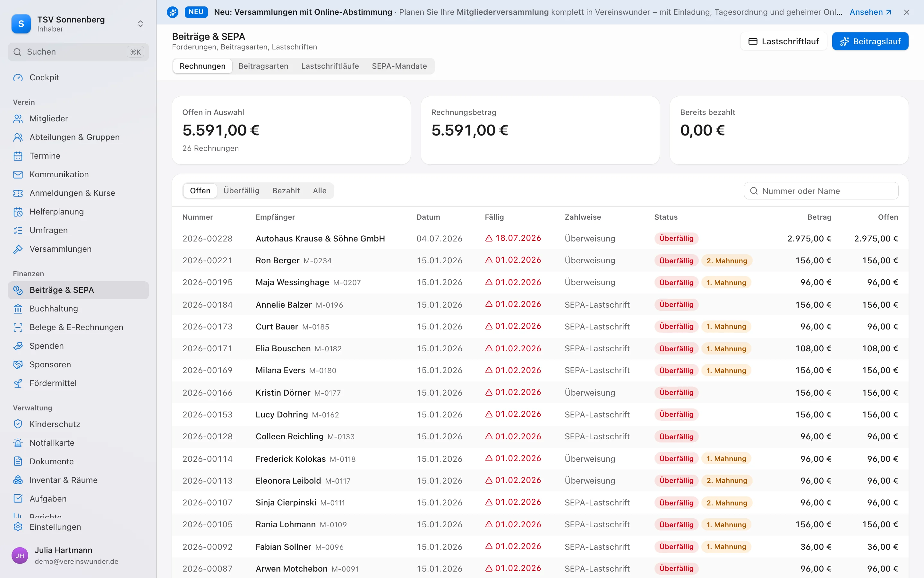Open the SEPA-Mandate tab
Viewport: 924px width, 578px height.
point(399,66)
